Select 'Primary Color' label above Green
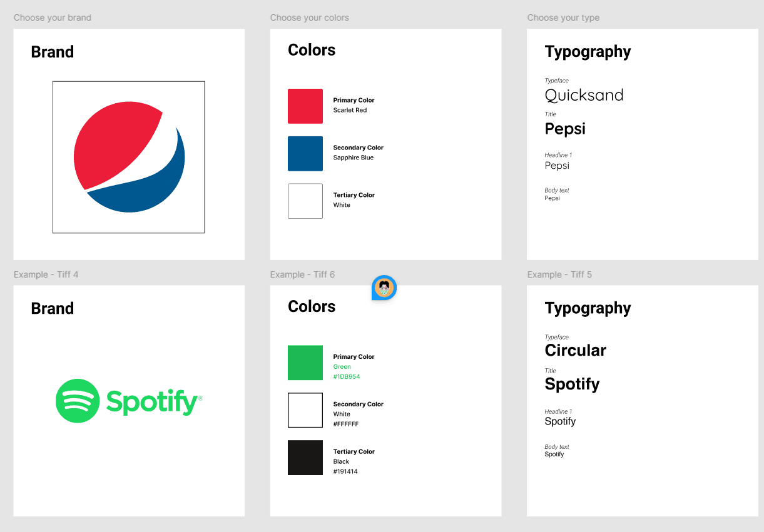Viewport: 764px width, 532px height. click(x=354, y=356)
